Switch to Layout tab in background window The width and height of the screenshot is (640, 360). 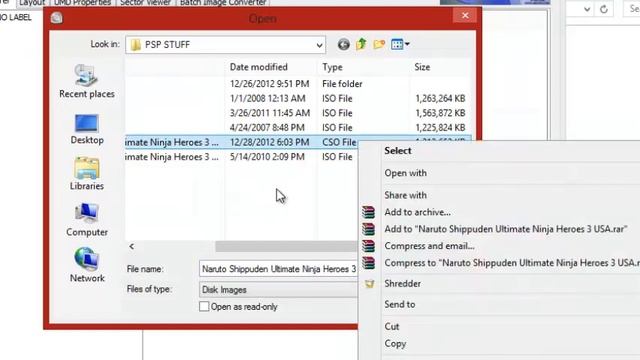pos(32,2)
